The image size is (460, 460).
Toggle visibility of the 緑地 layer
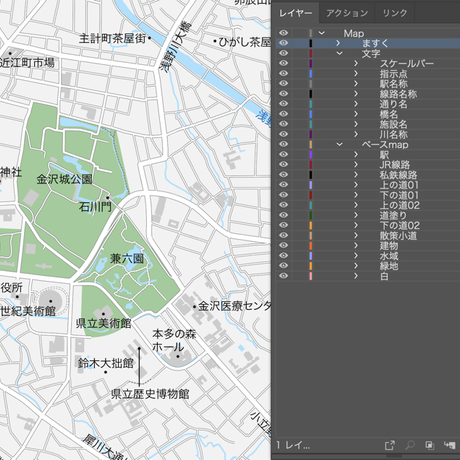coord(283,266)
